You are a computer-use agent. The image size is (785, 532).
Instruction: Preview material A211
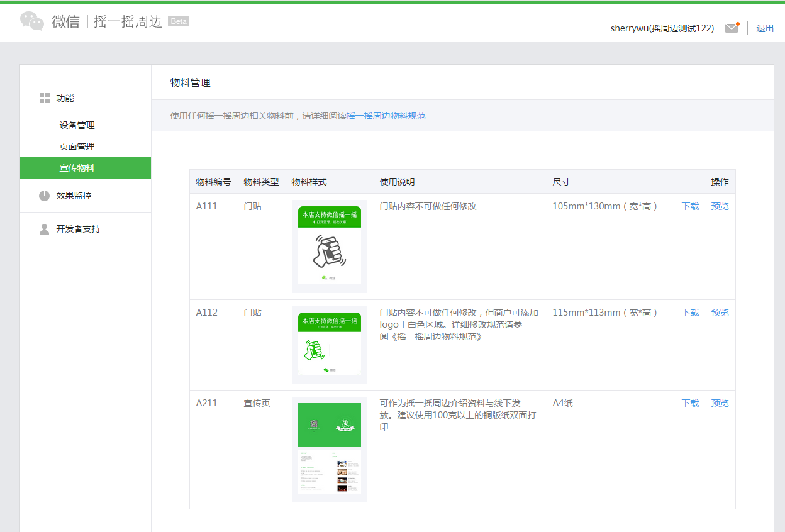720,403
